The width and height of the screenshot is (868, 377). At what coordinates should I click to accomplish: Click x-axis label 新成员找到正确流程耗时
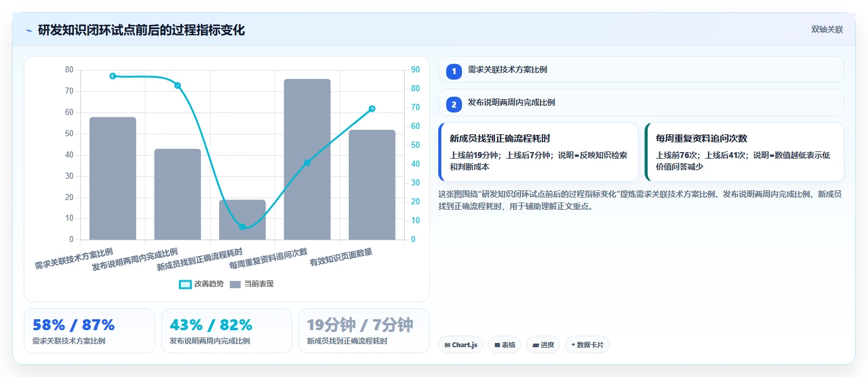tap(200, 260)
